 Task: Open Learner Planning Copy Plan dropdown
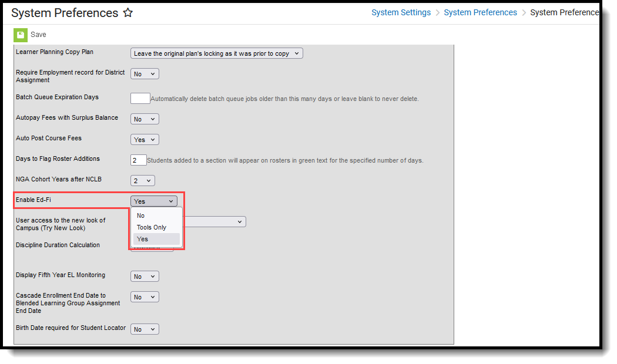coord(217,53)
